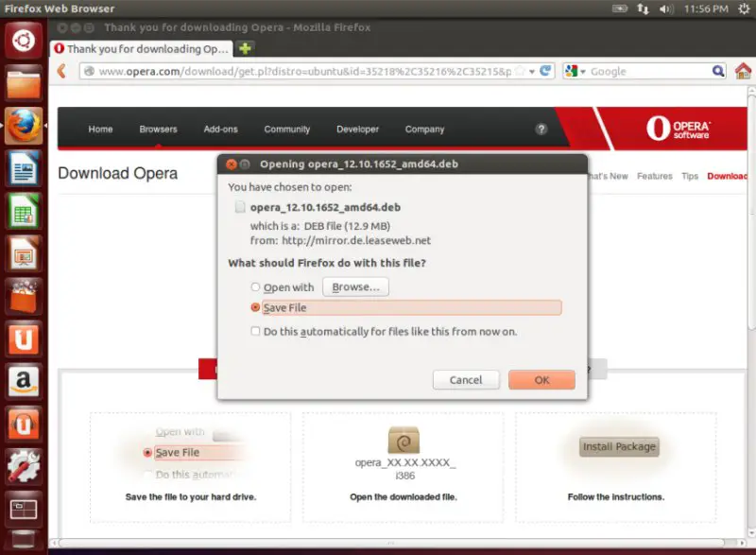Launch LibreOffice Calc from the dock
Image resolution: width=756 pixels, height=555 pixels.
pos(23,211)
